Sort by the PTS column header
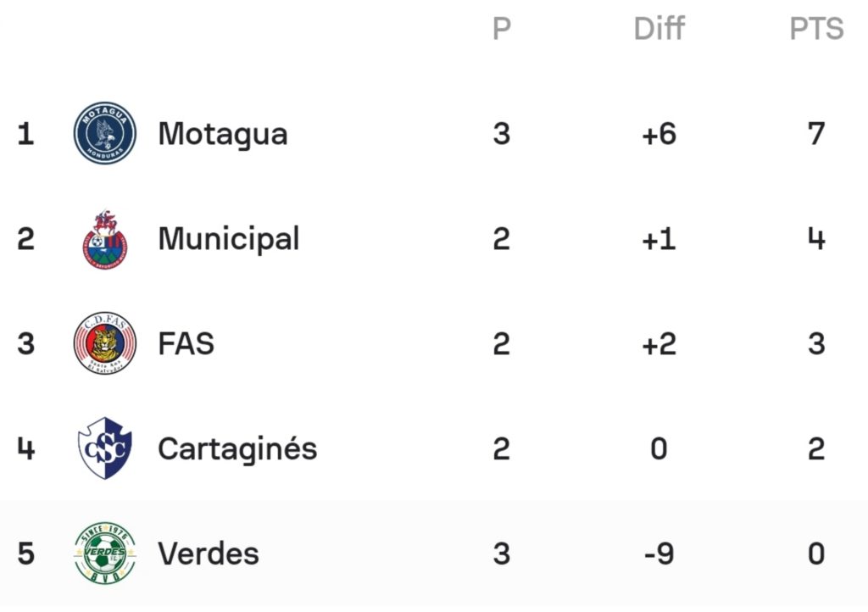The height and width of the screenshot is (612, 868). [816, 29]
